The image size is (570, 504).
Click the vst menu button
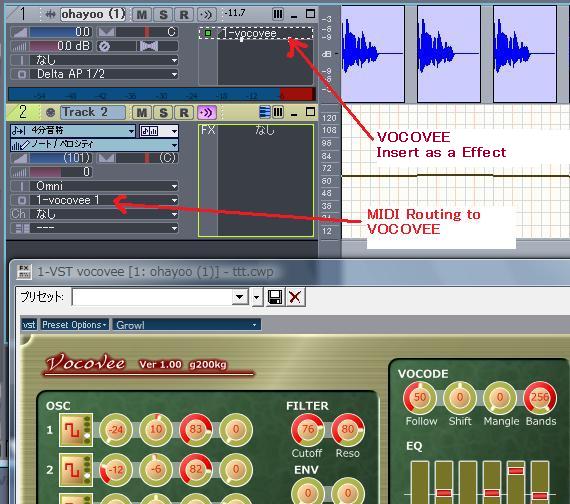(29, 325)
